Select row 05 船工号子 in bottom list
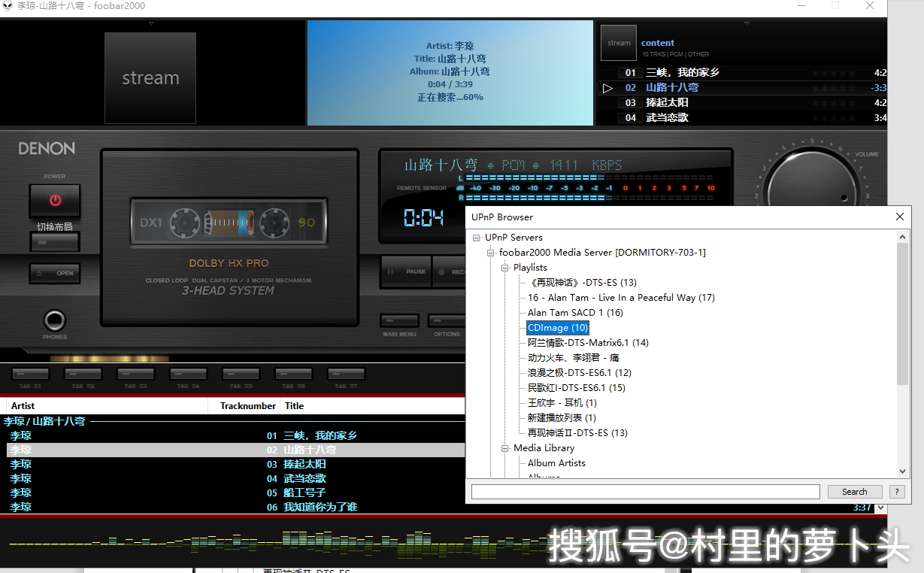924x573 pixels. (x=236, y=493)
